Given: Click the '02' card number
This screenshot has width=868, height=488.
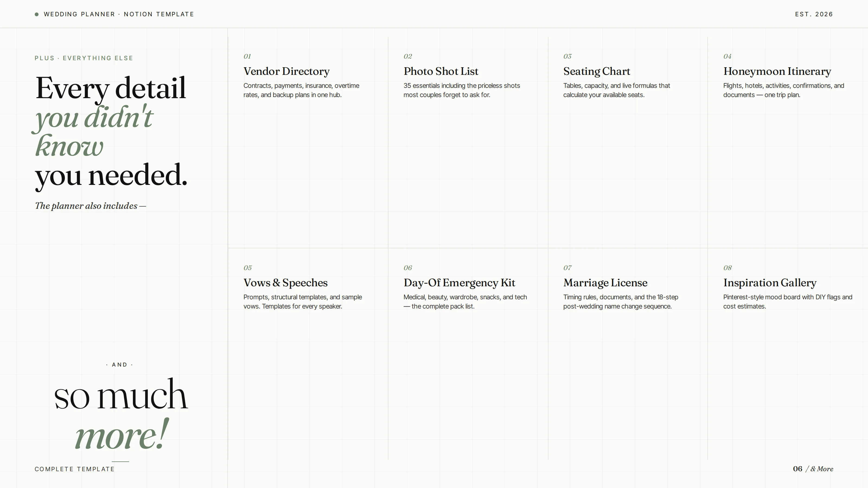Looking at the screenshot, I should point(408,56).
